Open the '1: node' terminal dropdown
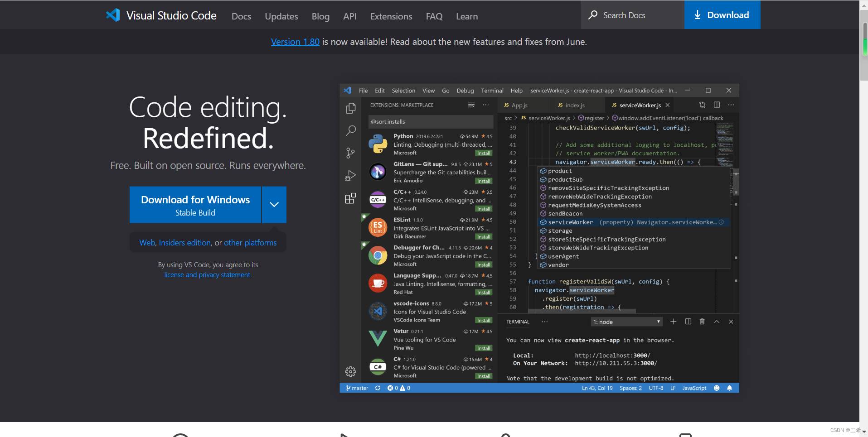Image resolution: width=868 pixels, height=437 pixels. click(627, 322)
